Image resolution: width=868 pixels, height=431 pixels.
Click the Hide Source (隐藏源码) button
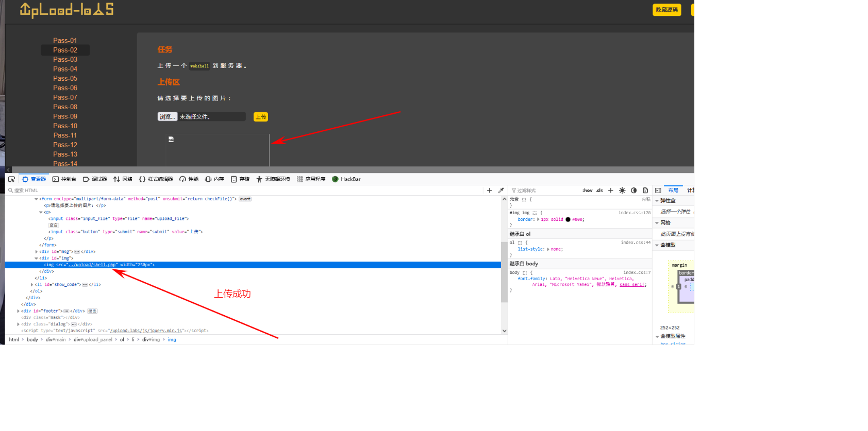(667, 10)
